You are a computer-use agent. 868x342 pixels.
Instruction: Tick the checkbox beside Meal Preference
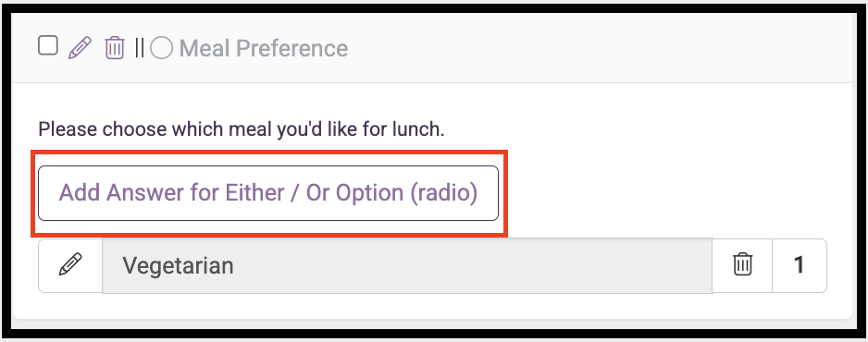[48, 46]
